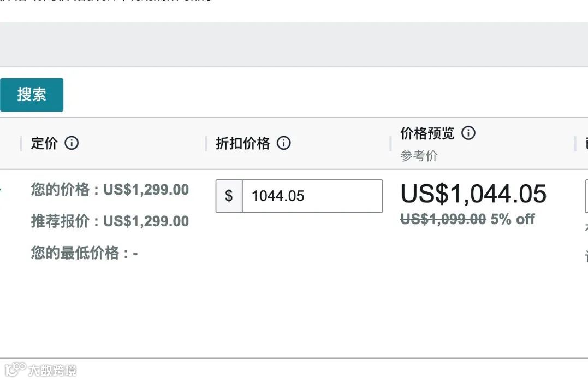Click the column divider left of 价格预览

point(391,144)
